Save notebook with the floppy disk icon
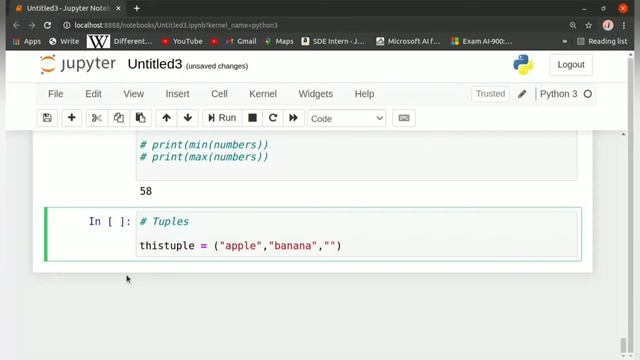The width and height of the screenshot is (640, 360). coord(47,118)
